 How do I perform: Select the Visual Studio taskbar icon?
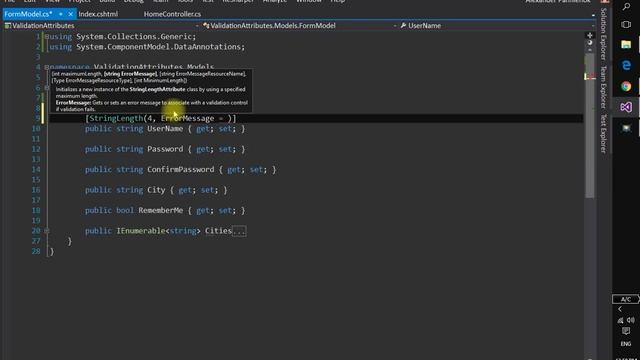[x=626, y=107]
